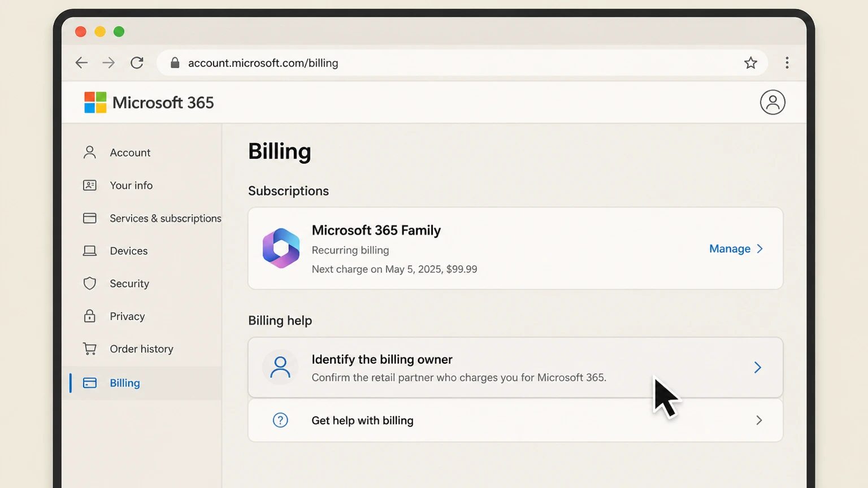This screenshot has width=868, height=488.
Task: Click the Security shield icon
Action: pos(90,284)
